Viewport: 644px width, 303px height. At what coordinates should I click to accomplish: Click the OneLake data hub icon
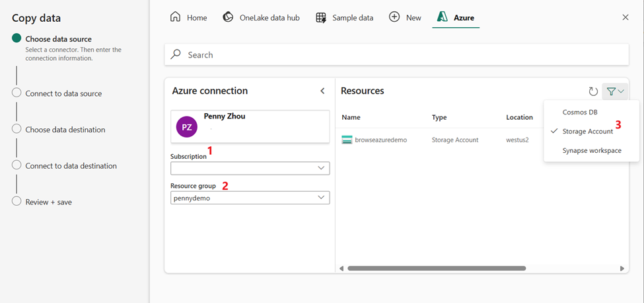227,17
